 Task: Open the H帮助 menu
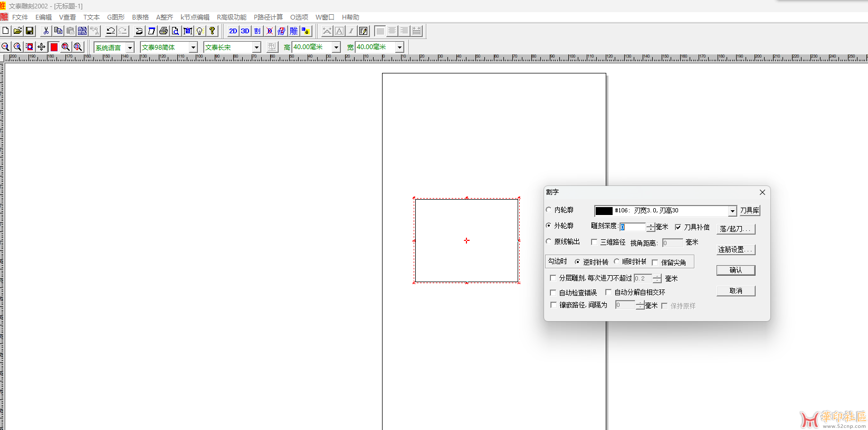[350, 17]
